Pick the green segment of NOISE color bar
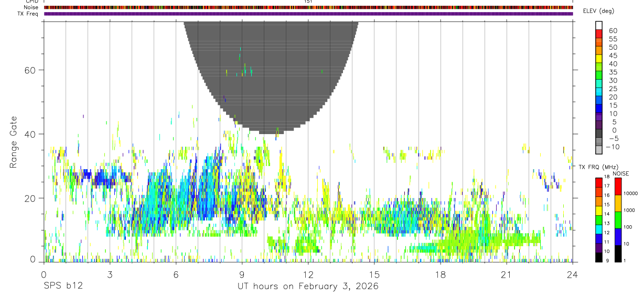This screenshot has width=644, height=297. pos(618,219)
